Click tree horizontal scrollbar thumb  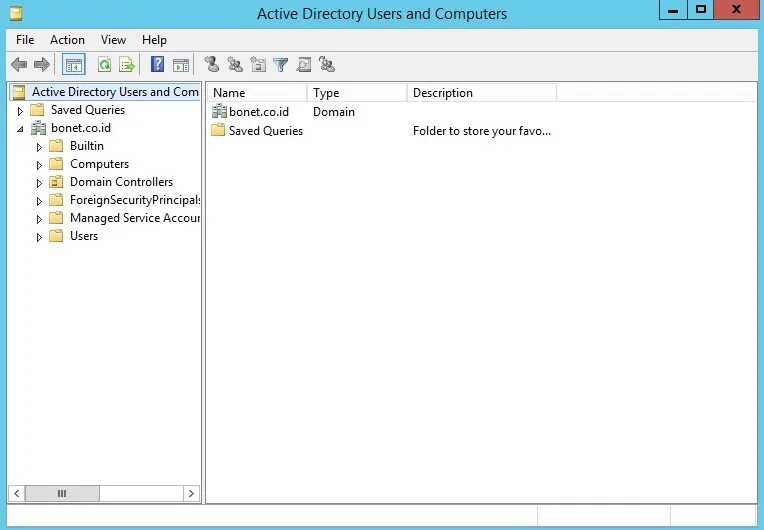(x=62, y=493)
